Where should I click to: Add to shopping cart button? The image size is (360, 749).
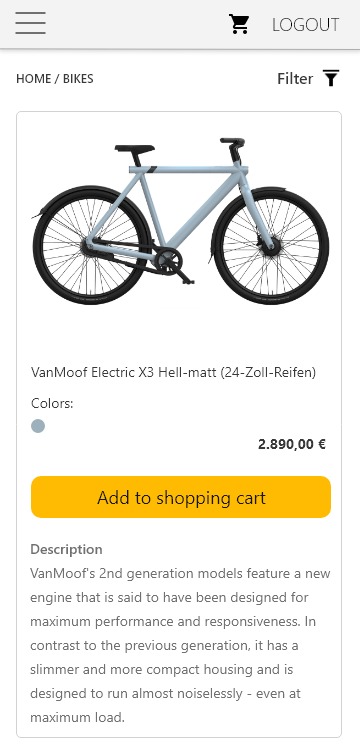pos(181,497)
